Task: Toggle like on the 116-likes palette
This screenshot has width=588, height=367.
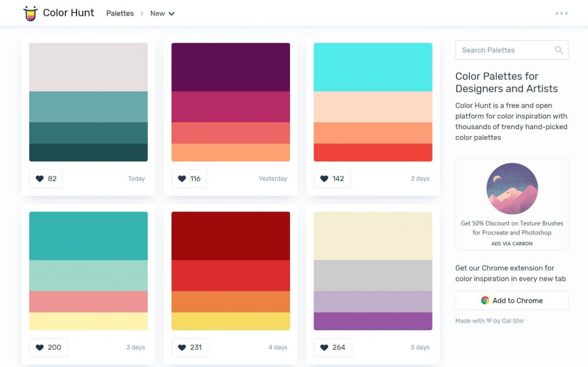Action: (x=181, y=179)
